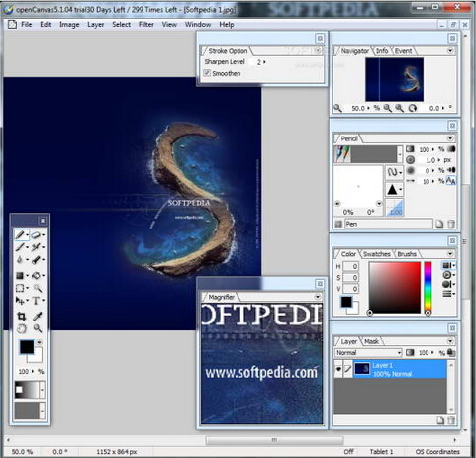476x458 pixels.
Task: Open the Filter menu
Action: coord(146,24)
